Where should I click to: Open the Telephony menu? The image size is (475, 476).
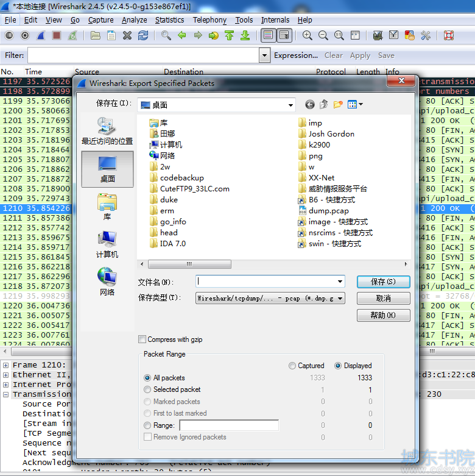(x=209, y=20)
